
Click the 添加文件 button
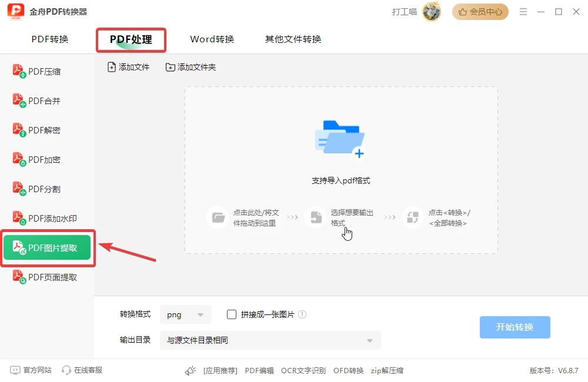point(129,67)
